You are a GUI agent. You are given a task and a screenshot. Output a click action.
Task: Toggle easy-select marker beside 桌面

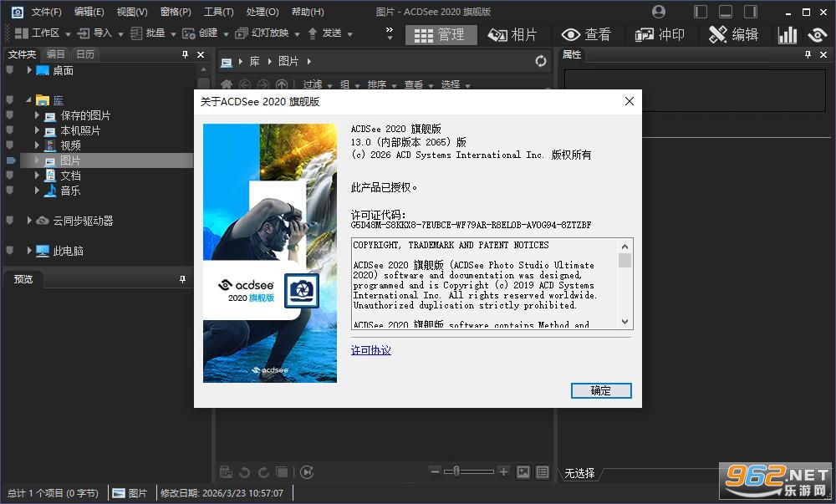coord(9,70)
